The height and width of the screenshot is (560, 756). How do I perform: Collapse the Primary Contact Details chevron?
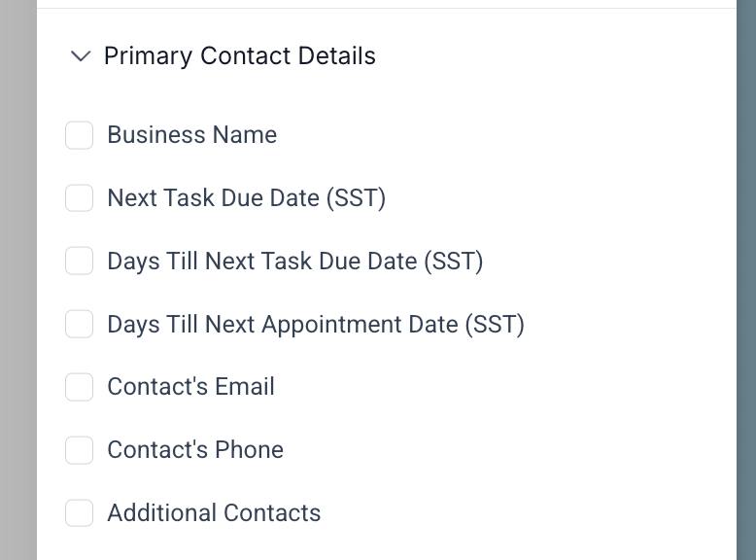(x=81, y=56)
